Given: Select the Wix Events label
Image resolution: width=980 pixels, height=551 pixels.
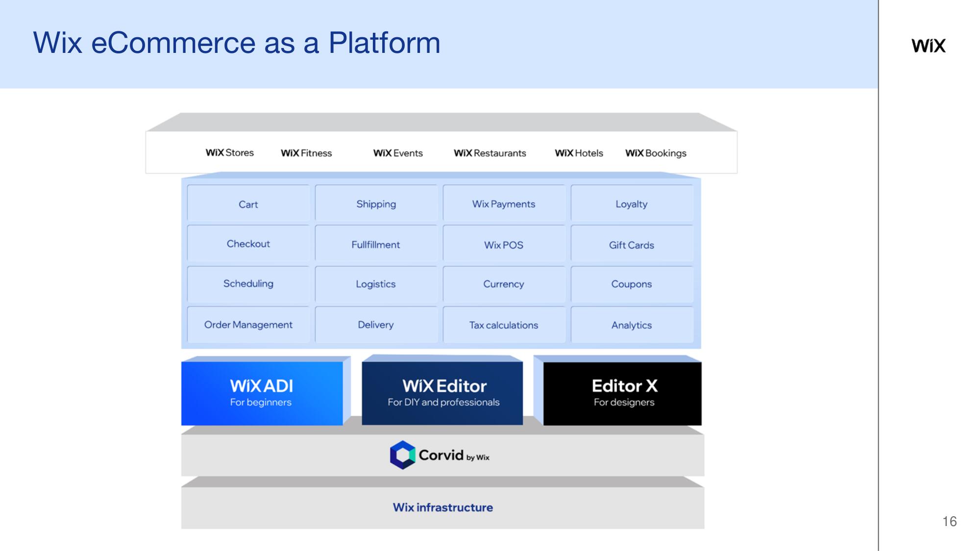Looking at the screenshot, I should click(398, 153).
